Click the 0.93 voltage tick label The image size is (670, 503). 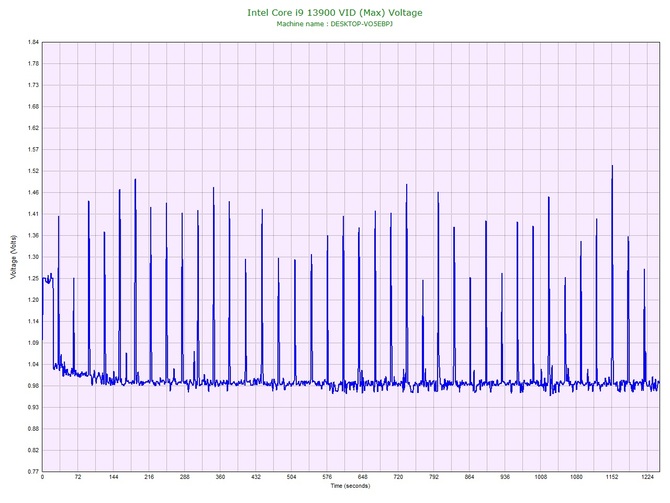(x=33, y=407)
